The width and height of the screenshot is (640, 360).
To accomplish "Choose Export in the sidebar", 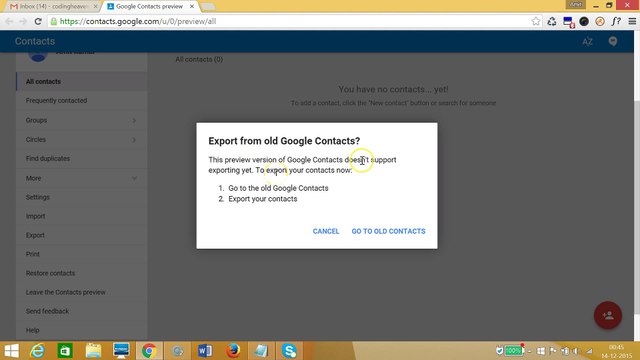I will [x=82, y=235].
